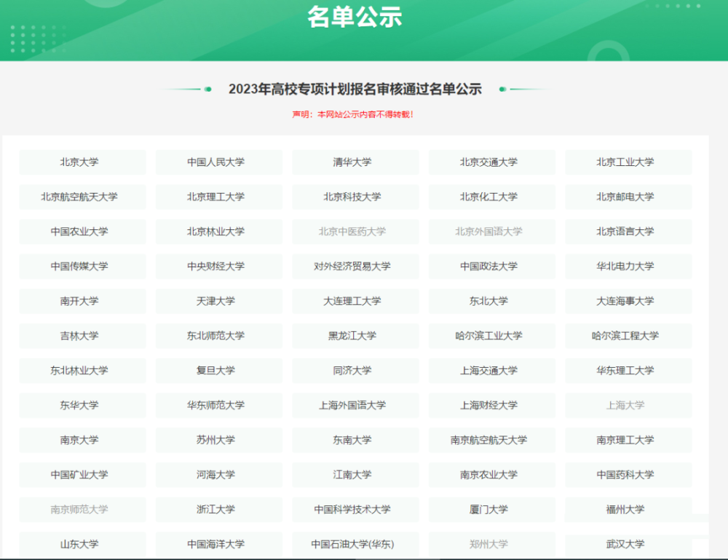728x560 pixels.
Task: Click 福州大学
Action: coord(629,510)
